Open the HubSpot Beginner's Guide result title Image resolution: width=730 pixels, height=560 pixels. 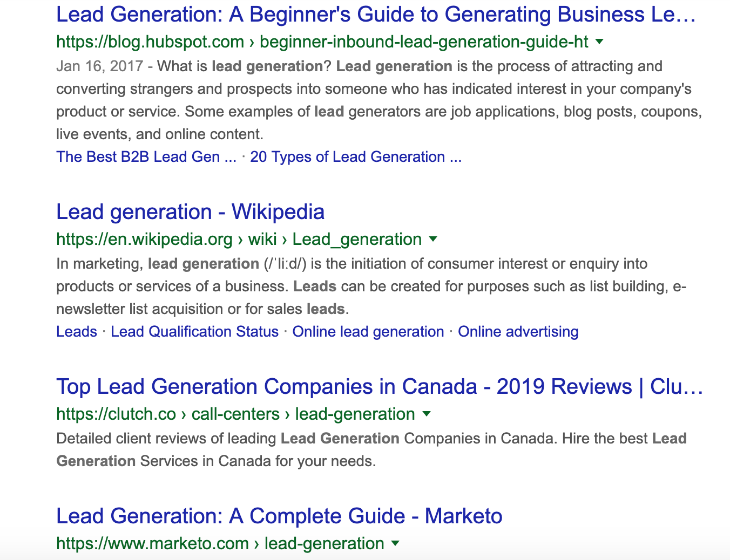click(376, 15)
